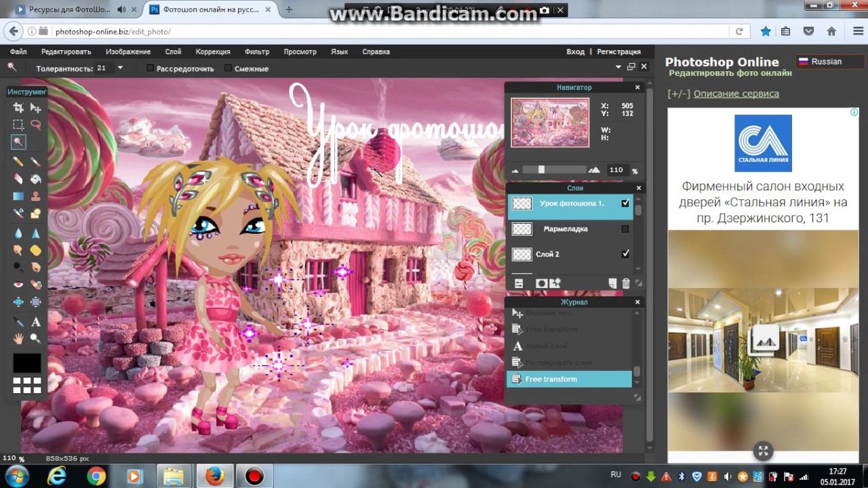Open the Windows Start menu
The width and height of the screenshot is (868, 488).
[x=17, y=475]
